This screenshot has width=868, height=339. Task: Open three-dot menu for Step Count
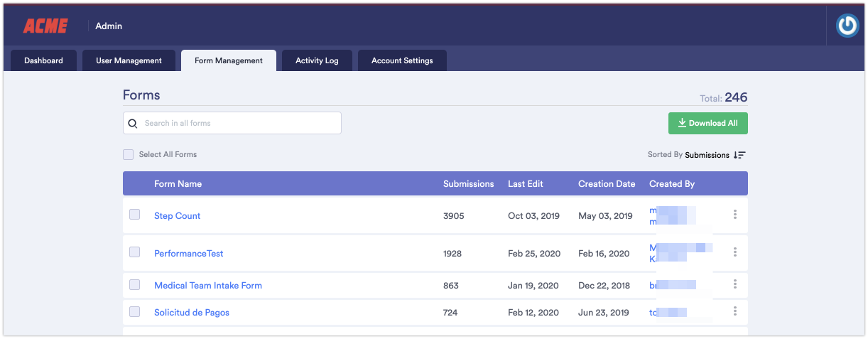click(x=734, y=215)
